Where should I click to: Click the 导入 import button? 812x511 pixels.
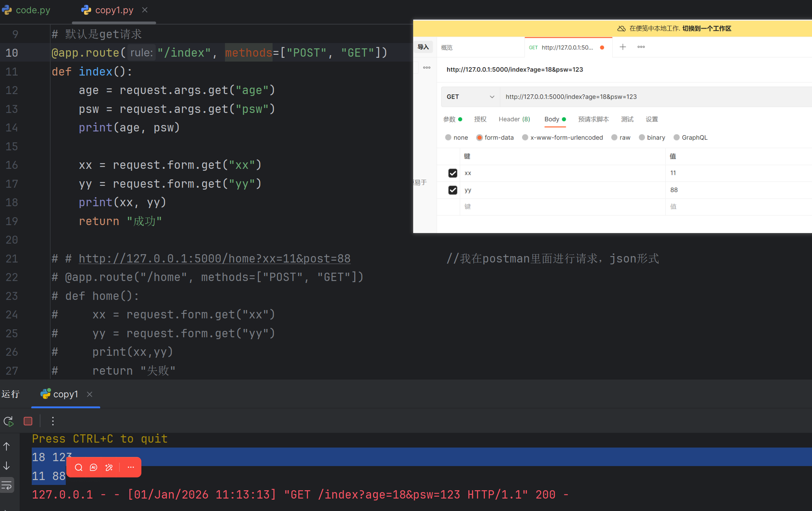tap(423, 47)
